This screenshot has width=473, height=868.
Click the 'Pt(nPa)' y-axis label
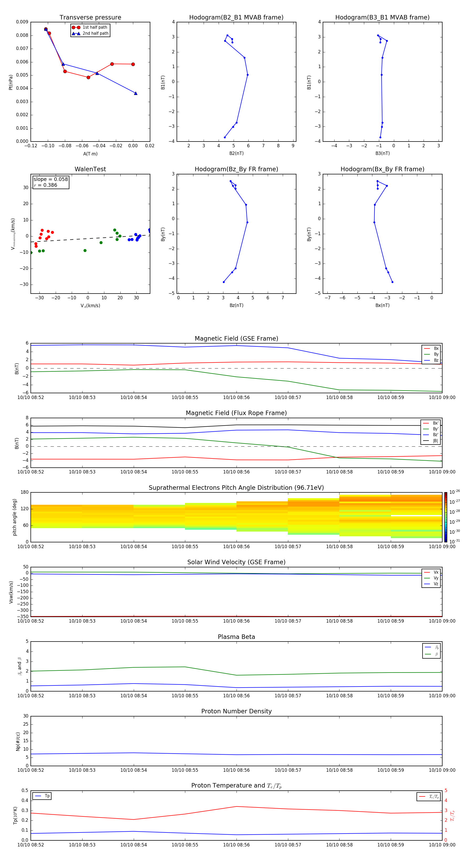click(11, 82)
